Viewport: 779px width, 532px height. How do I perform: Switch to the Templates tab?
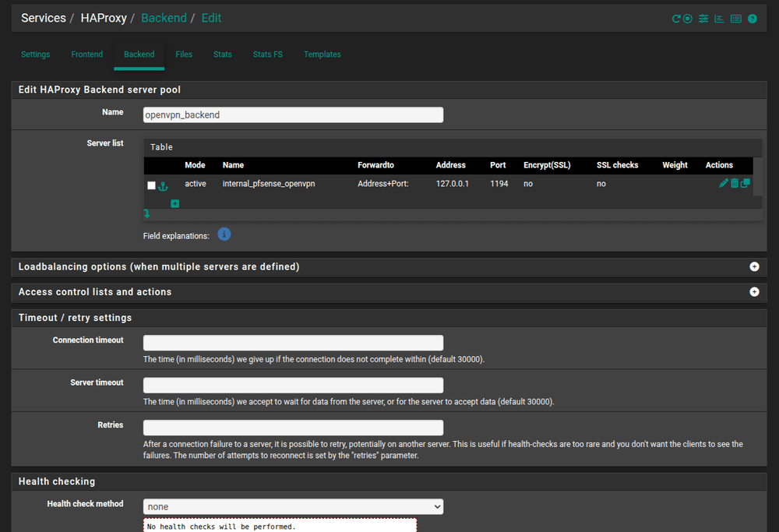(x=323, y=55)
